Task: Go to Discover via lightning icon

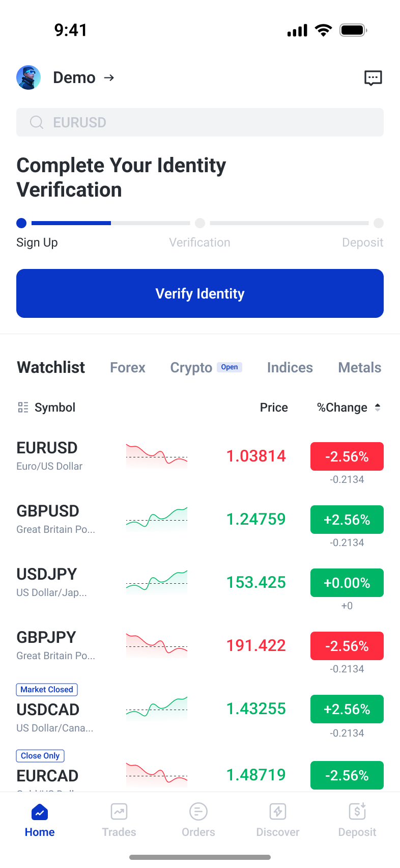Action: pyautogui.click(x=278, y=811)
